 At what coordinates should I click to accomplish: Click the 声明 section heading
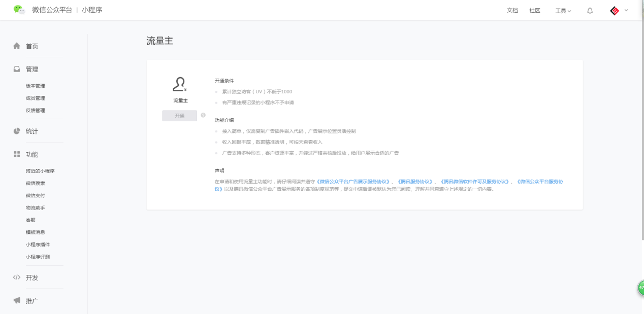click(219, 170)
